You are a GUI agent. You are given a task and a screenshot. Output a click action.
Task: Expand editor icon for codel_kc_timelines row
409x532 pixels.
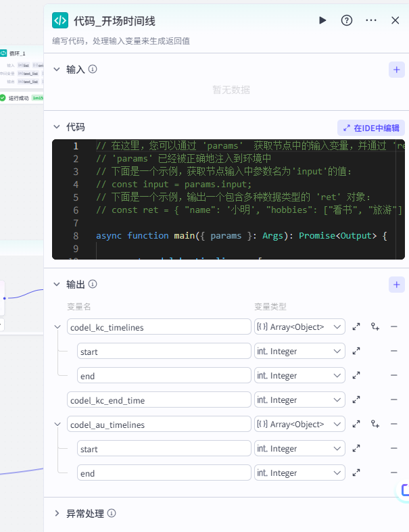pyautogui.click(x=356, y=327)
